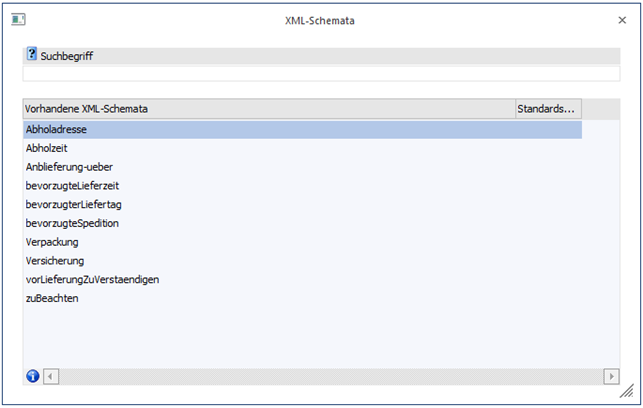
Task: Close the XML-Schemata dialog
Action: click(622, 20)
